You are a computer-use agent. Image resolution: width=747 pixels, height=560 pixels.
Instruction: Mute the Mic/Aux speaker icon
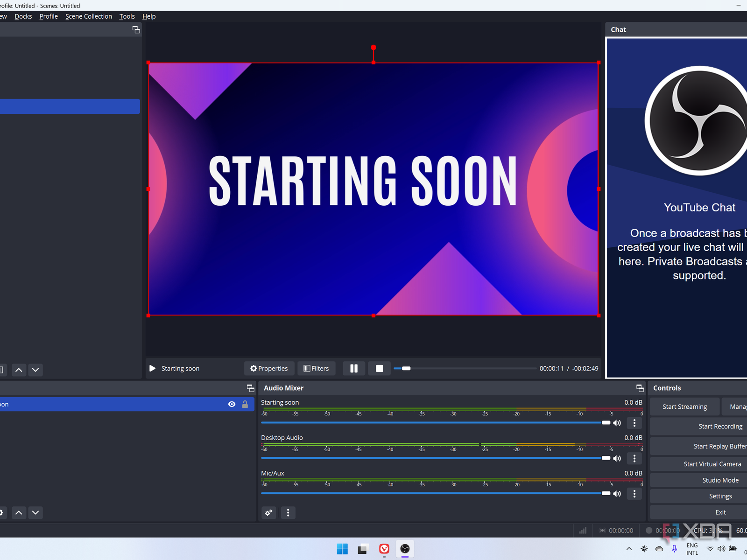pyautogui.click(x=617, y=494)
